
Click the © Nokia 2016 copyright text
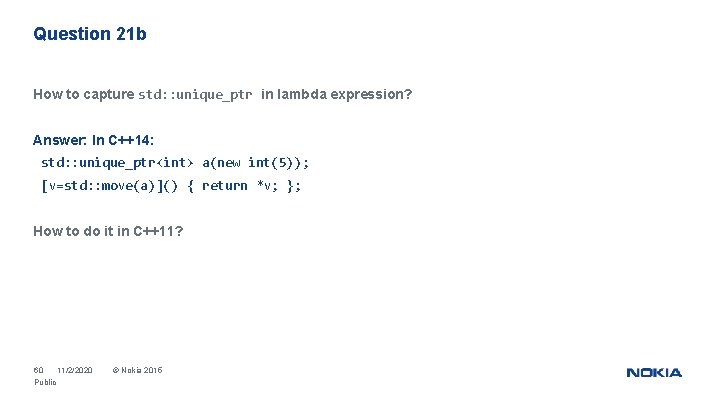pos(137,370)
